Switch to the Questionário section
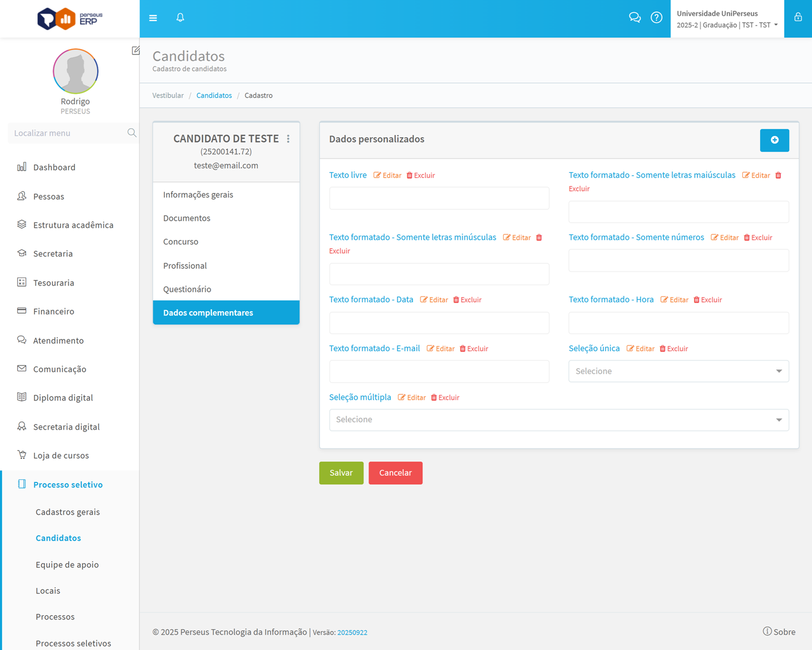 (x=187, y=289)
